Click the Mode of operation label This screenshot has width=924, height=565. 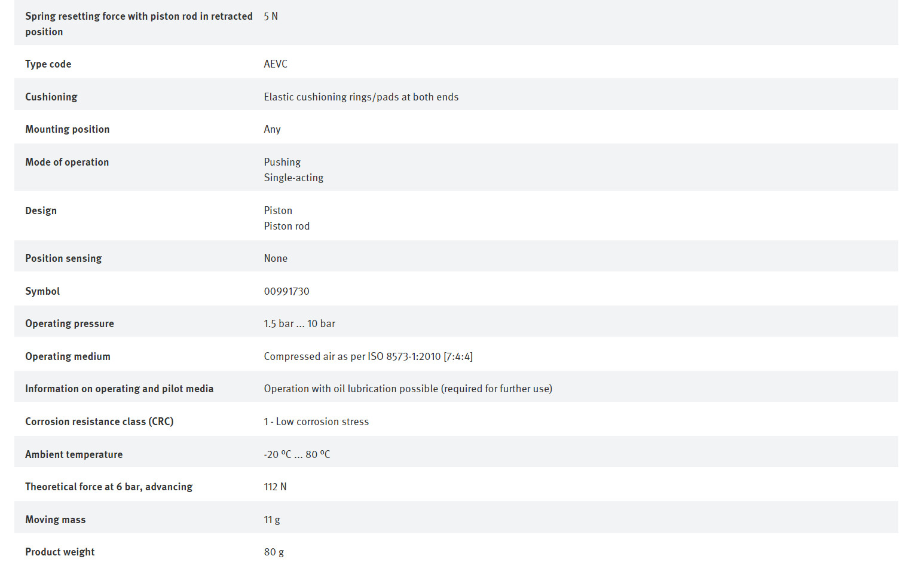67,162
